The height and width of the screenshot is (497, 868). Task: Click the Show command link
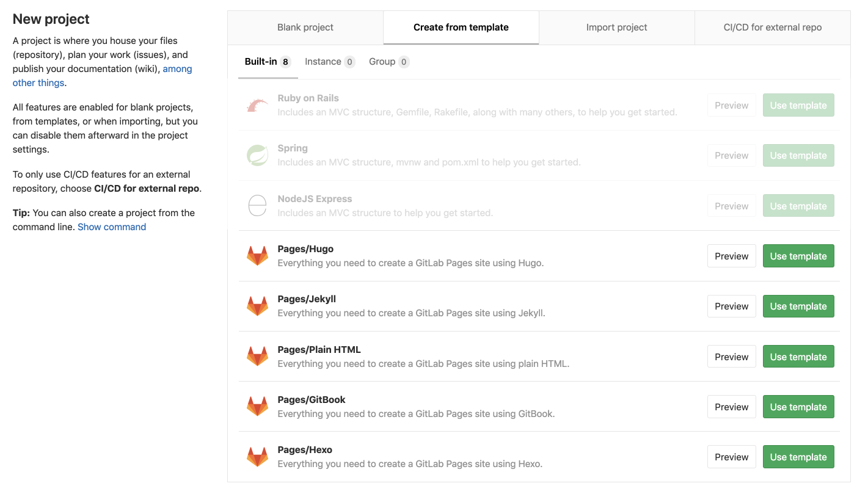point(112,227)
